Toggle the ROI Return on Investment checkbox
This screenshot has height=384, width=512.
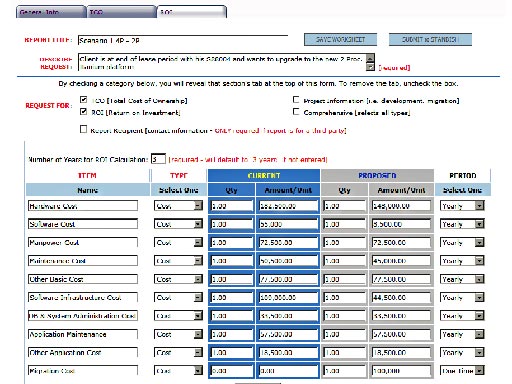[84, 112]
